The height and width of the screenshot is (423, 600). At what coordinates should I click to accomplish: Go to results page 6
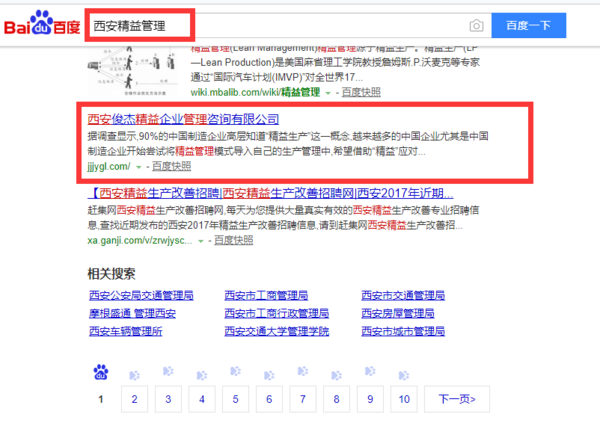pos(269,399)
